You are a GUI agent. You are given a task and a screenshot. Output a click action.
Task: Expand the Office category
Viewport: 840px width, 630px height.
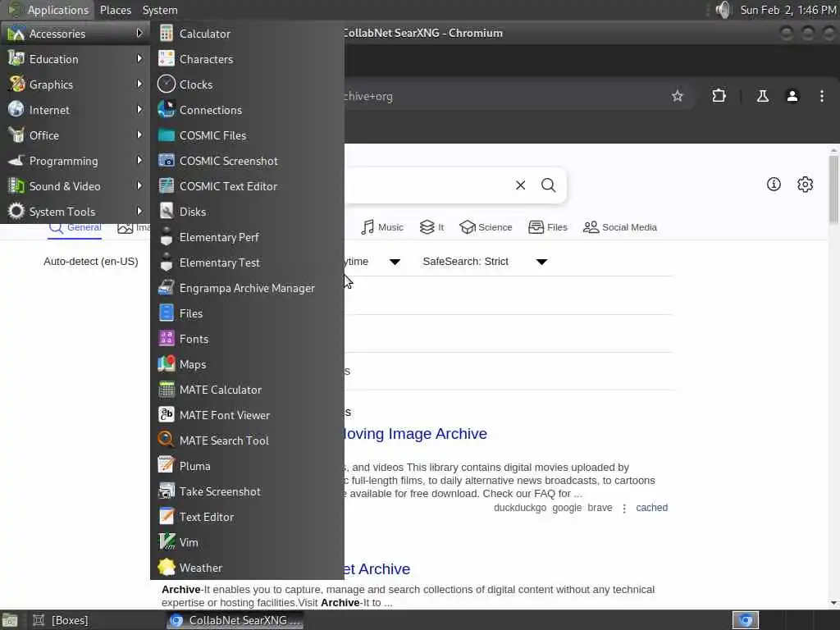pyautogui.click(x=75, y=135)
